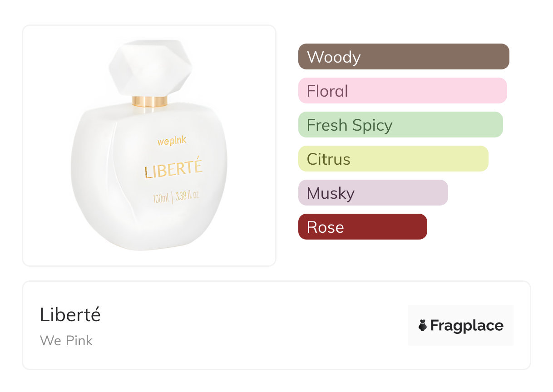Click the gold collar on the bottle neck
Image resolution: width=553 pixels, height=392 pixels.
(150, 102)
